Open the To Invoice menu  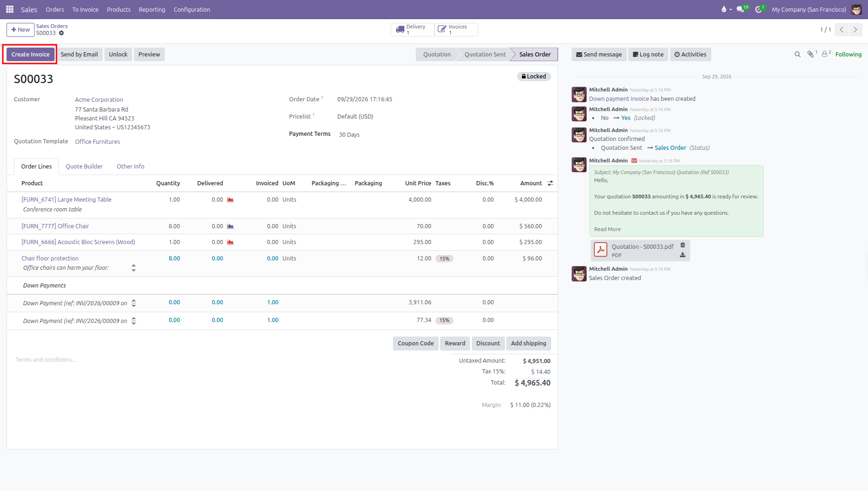85,9
